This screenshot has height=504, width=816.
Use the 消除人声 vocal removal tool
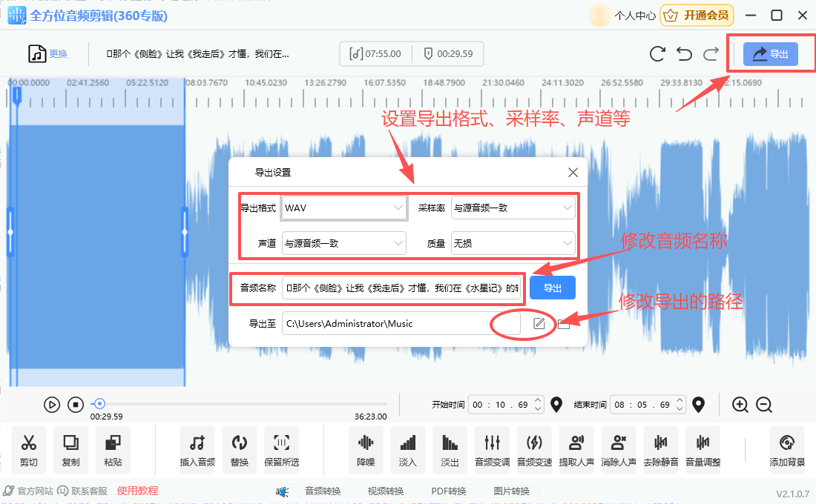point(618,449)
